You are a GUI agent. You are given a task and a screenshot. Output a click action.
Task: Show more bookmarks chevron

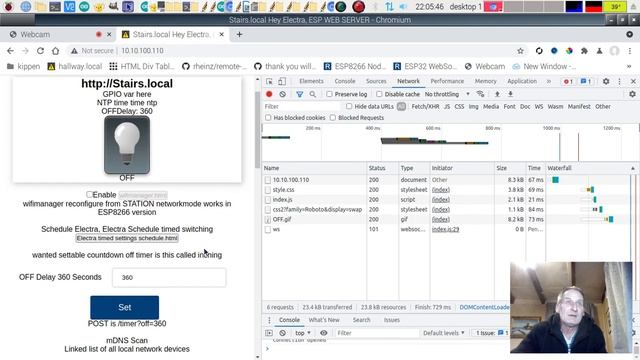[x=629, y=66]
